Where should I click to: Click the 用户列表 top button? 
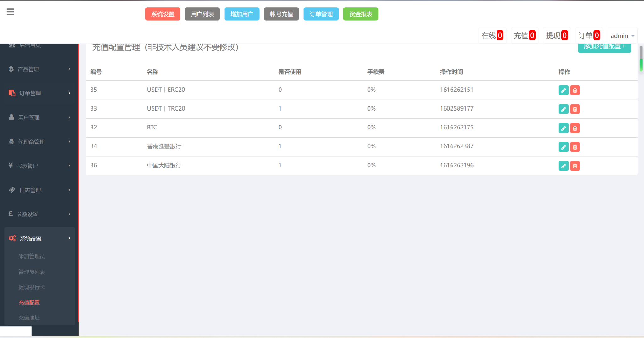click(x=202, y=14)
